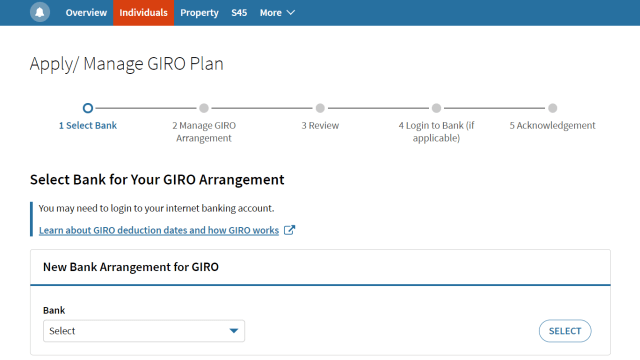Go to the Overview menu item
Viewport: 640px width, 360px height.
click(x=86, y=13)
